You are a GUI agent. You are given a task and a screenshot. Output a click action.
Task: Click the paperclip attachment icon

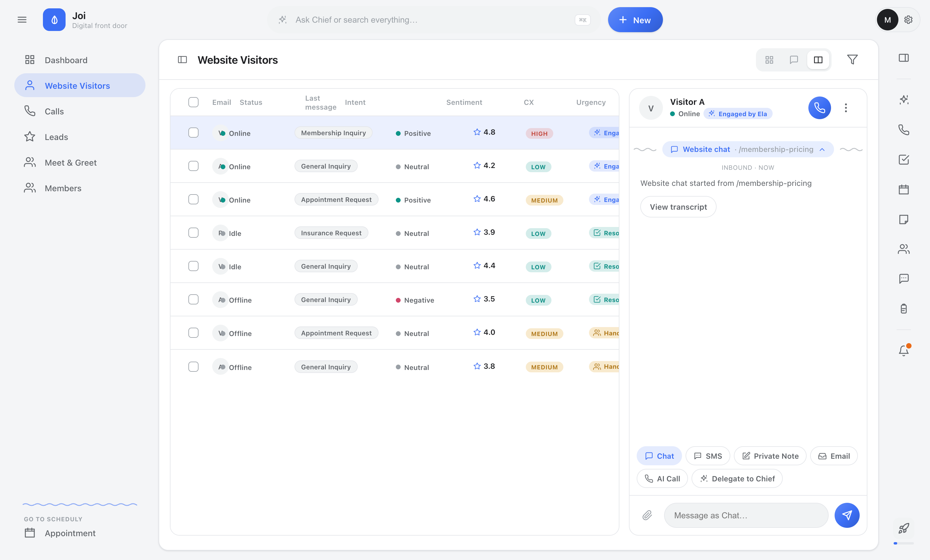pos(647,515)
